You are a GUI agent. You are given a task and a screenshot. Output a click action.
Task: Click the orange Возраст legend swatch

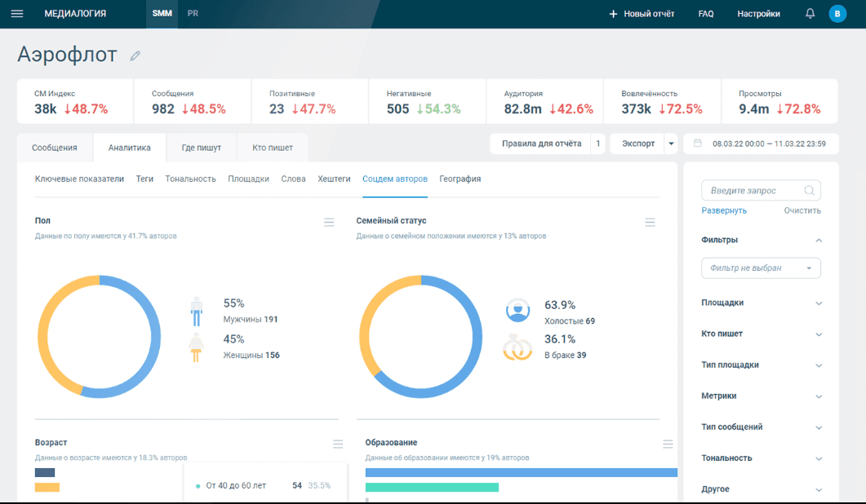[x=47, y=488]
